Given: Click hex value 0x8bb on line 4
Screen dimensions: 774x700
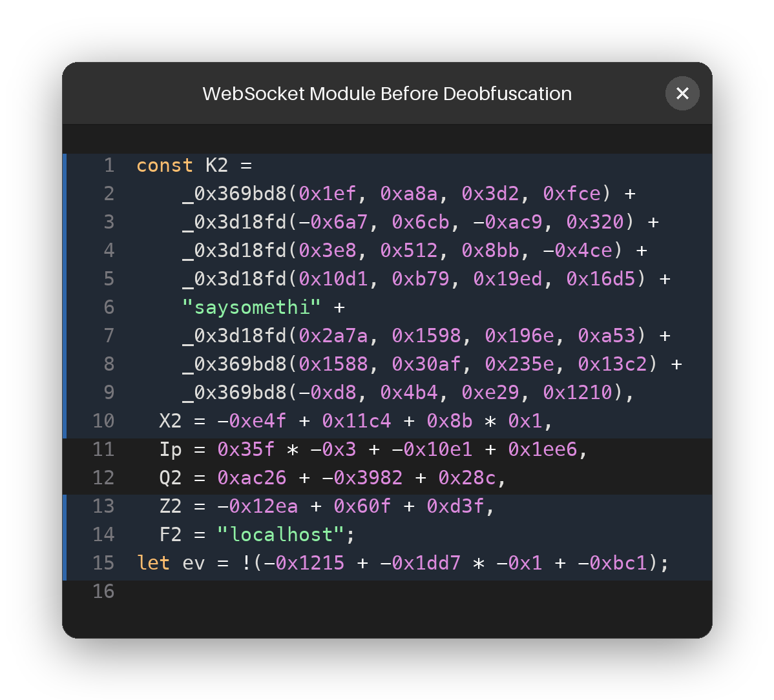Looking at the screenshot, I should pyautogui.click(x=490, y=251).
